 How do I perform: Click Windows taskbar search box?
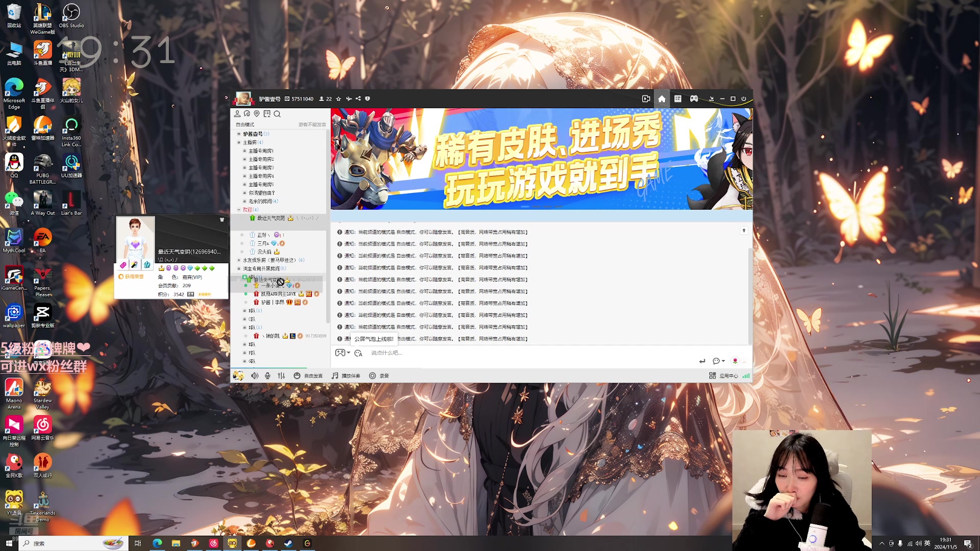point(72,543)
